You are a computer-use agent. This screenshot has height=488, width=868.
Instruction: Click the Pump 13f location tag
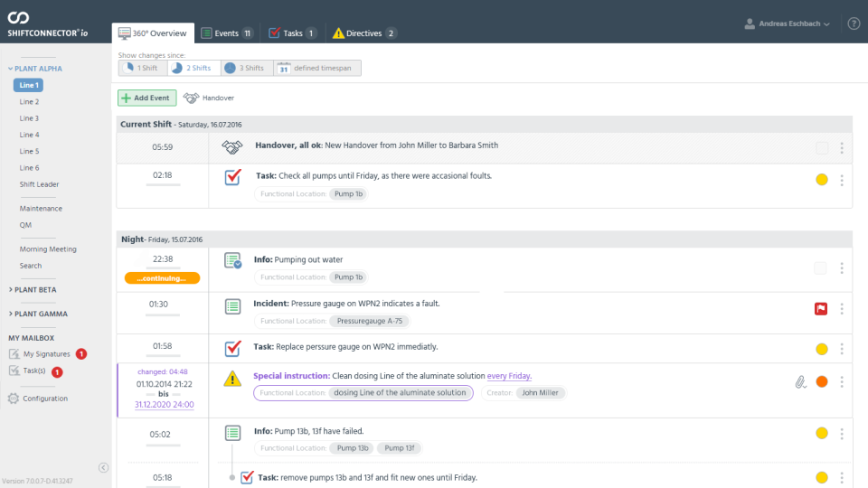click(399, 448)
